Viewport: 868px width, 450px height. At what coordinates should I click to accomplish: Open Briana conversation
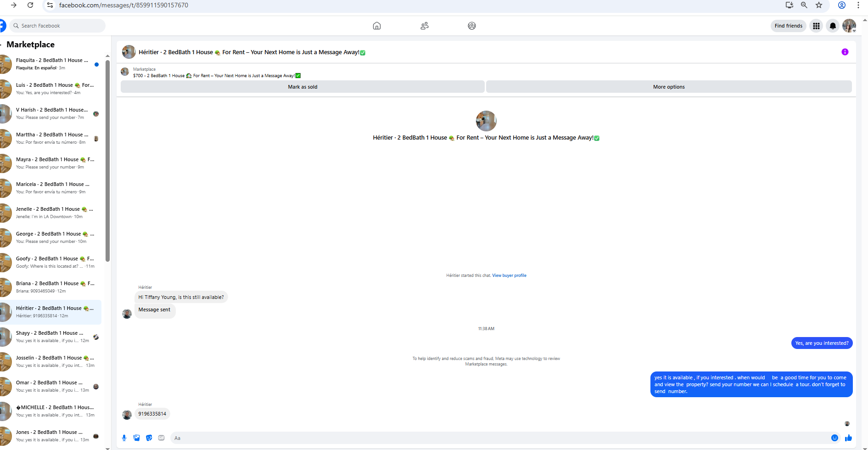pyautogui.click(x=50, y=287)
